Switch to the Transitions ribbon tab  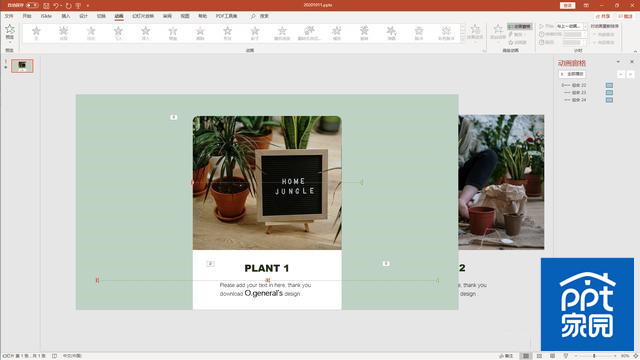pos(101,16)
